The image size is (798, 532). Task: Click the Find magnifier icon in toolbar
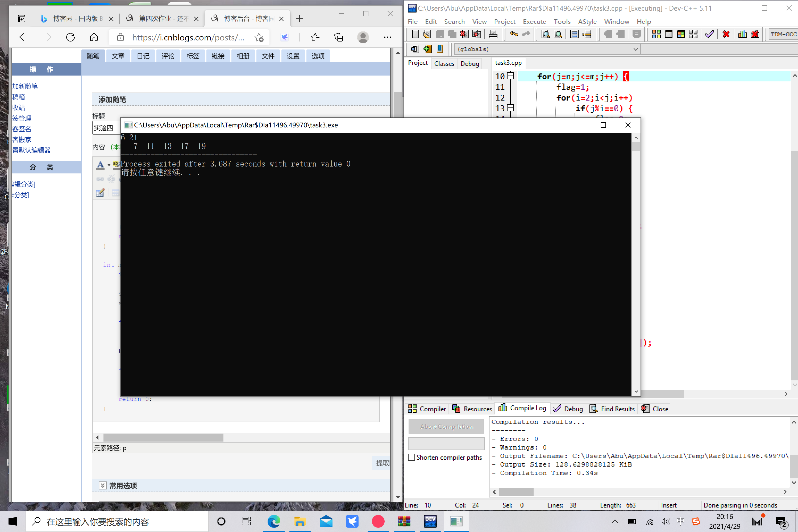click(x=545, y=34)
